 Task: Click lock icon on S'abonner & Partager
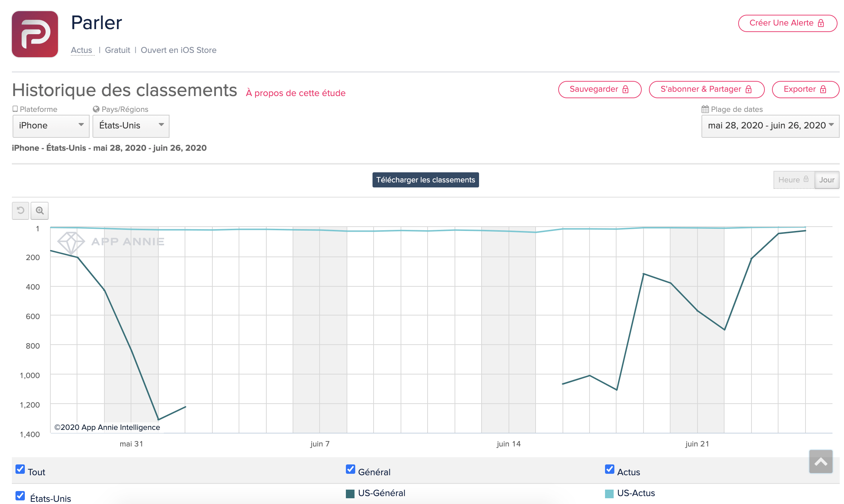point(749,90)
